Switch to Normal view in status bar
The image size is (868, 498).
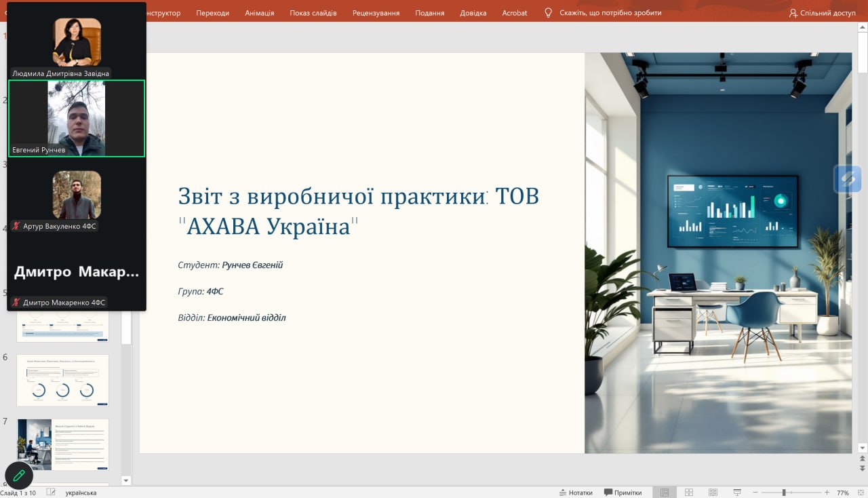tap(665, 493)
